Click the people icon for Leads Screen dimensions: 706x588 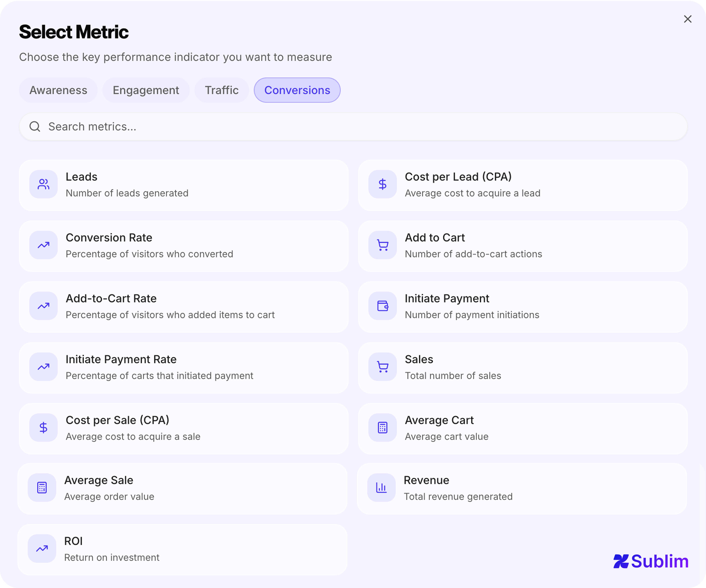[43, 184]
